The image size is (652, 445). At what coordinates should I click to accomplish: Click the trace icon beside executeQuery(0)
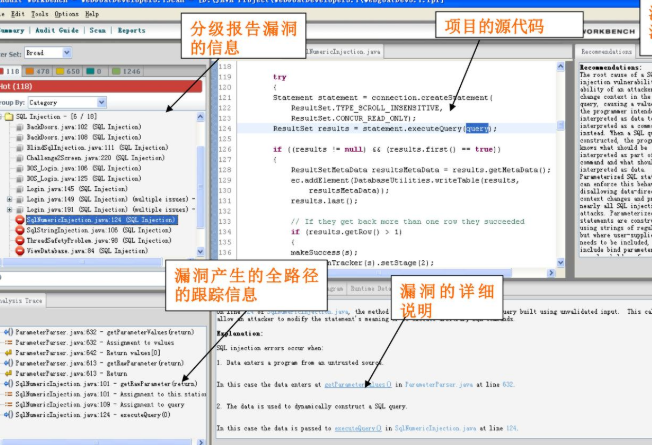(x=8, y=415)
